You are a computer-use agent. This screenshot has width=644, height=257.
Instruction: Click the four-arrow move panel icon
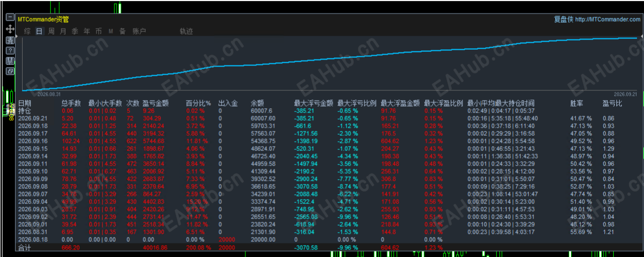10,29
